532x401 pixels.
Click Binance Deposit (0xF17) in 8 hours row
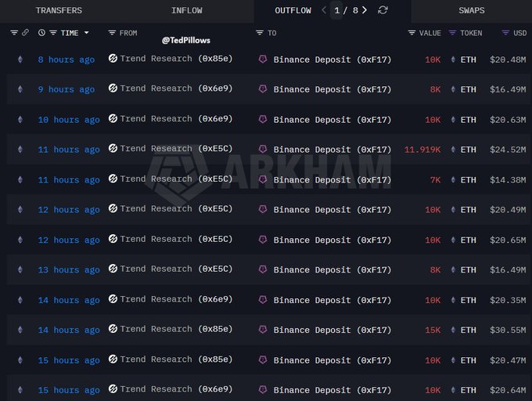pos(332,60)
